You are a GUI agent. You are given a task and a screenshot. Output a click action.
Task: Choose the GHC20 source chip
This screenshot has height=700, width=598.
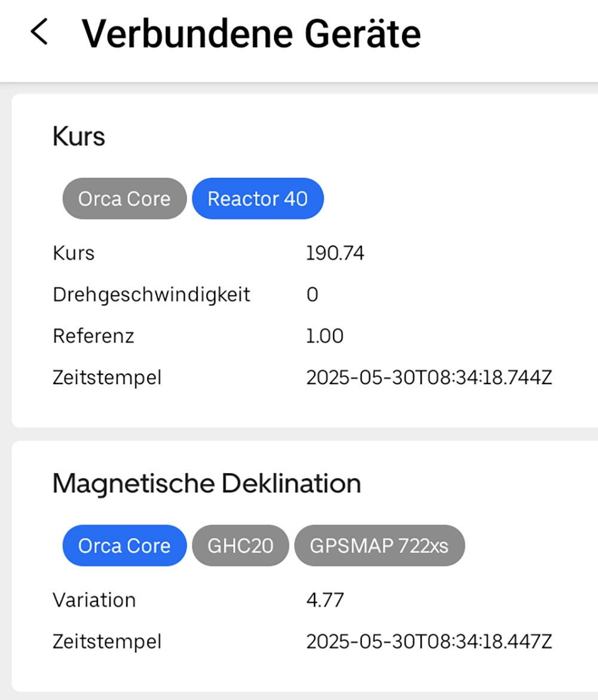click(240, 546)
